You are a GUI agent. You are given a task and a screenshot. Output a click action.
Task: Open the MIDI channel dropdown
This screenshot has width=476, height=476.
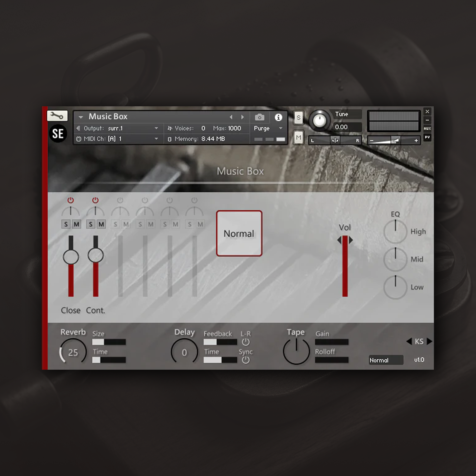pyautogui.click(x=156, y=139)
